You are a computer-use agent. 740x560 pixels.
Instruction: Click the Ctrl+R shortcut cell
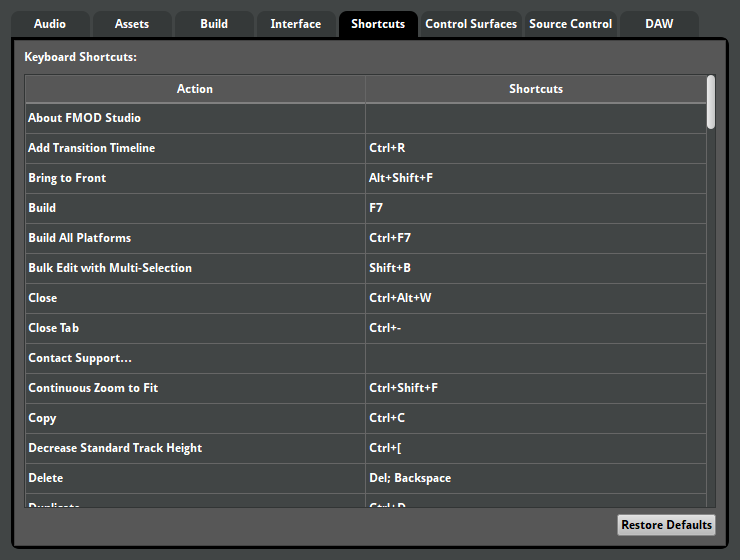tap(536, 148)
